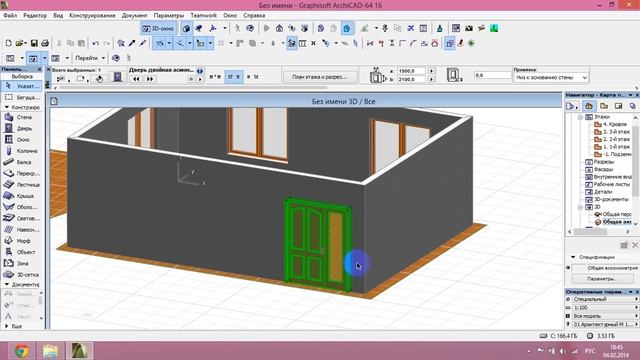640x360 pixels.
Task: Click the green download arrow toolbar icon
Action: point(494,28)
